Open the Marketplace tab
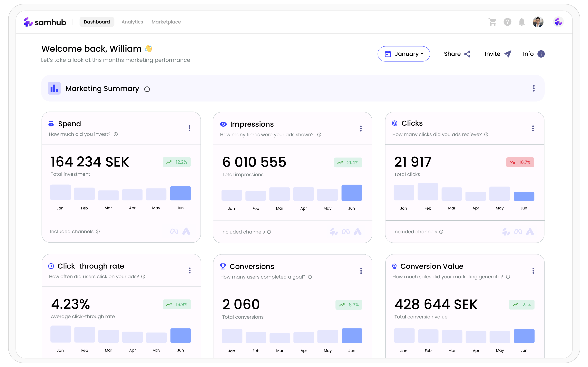The image size is (588, 367). tap(166, 22)
